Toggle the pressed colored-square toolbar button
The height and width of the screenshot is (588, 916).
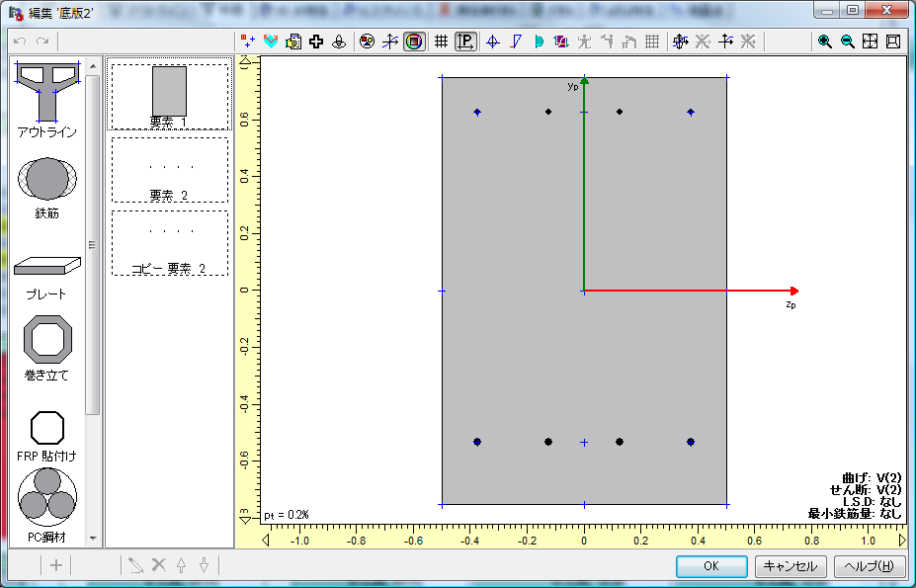(x=414, y=42)
